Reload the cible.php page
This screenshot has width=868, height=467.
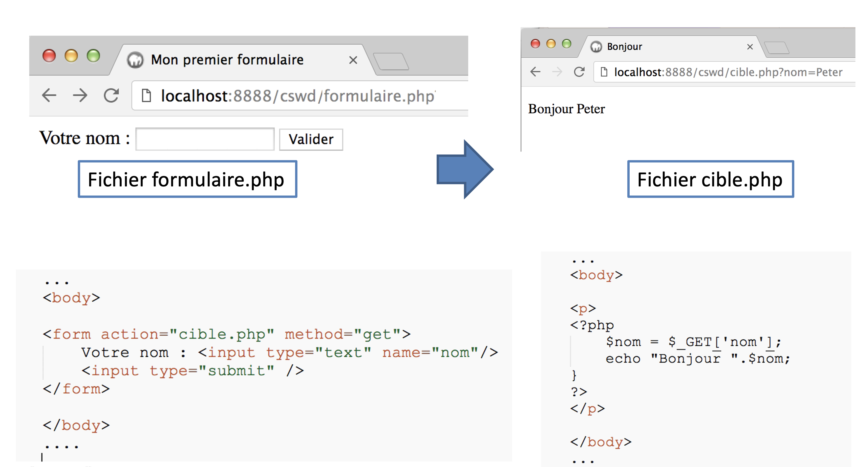click(x=579, y=72)
